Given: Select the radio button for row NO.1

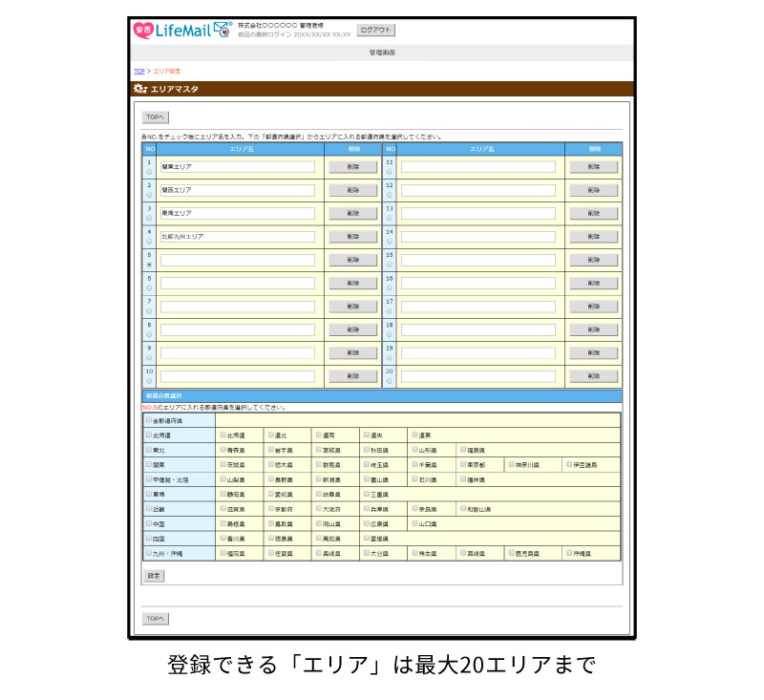Looking at the screenshot, I should click(149, 171).
